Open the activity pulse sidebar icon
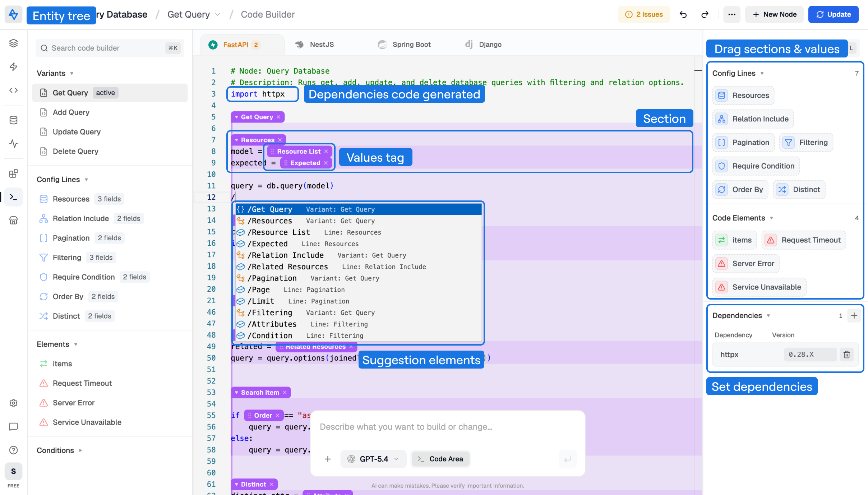 [x=13, y=143]
